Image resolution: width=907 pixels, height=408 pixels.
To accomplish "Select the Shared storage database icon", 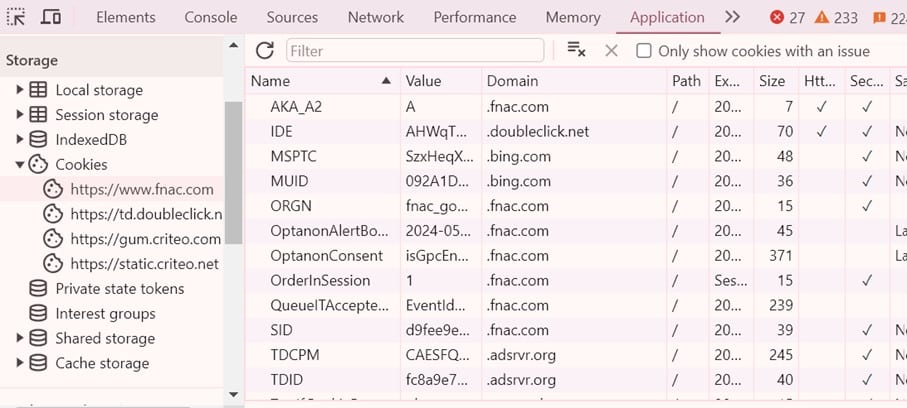I will click(38, 338).
